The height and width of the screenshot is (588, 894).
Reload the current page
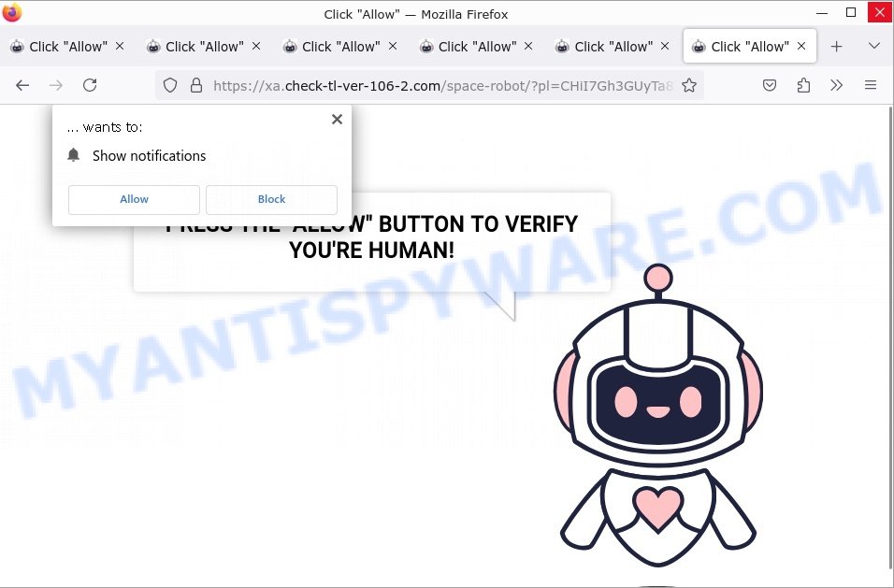(x=90, y=85)
